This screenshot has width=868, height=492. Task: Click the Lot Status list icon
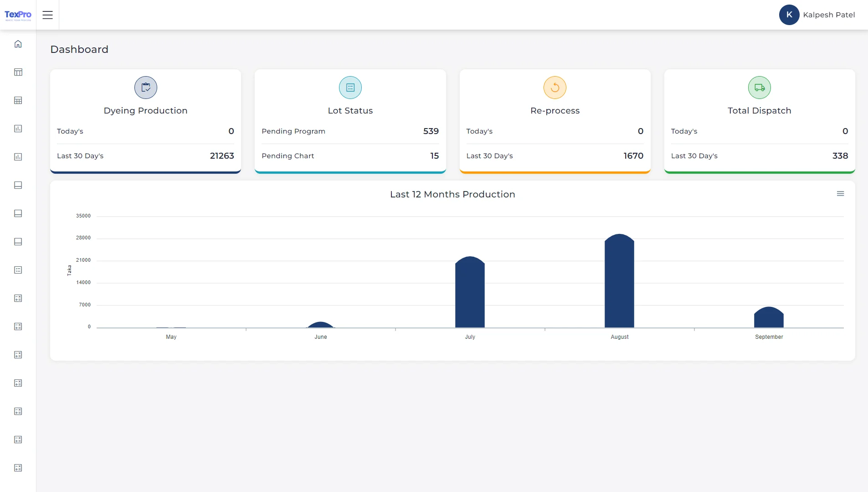pyautogui.click(x=350, y=87)
